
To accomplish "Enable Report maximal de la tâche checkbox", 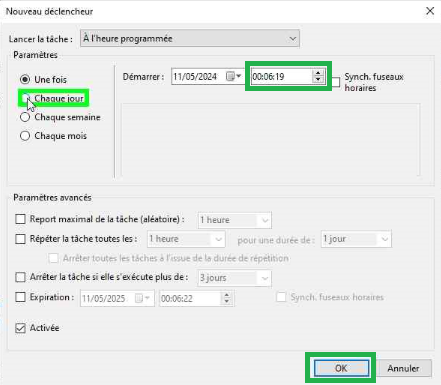I will (20, 219).
